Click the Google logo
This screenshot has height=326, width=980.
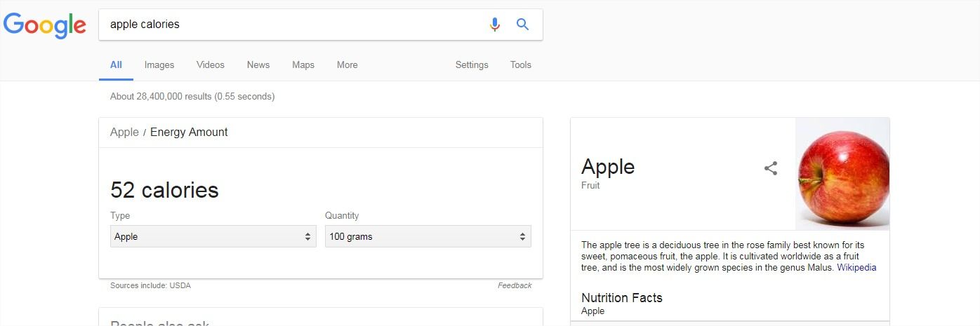tap(44, 25)
